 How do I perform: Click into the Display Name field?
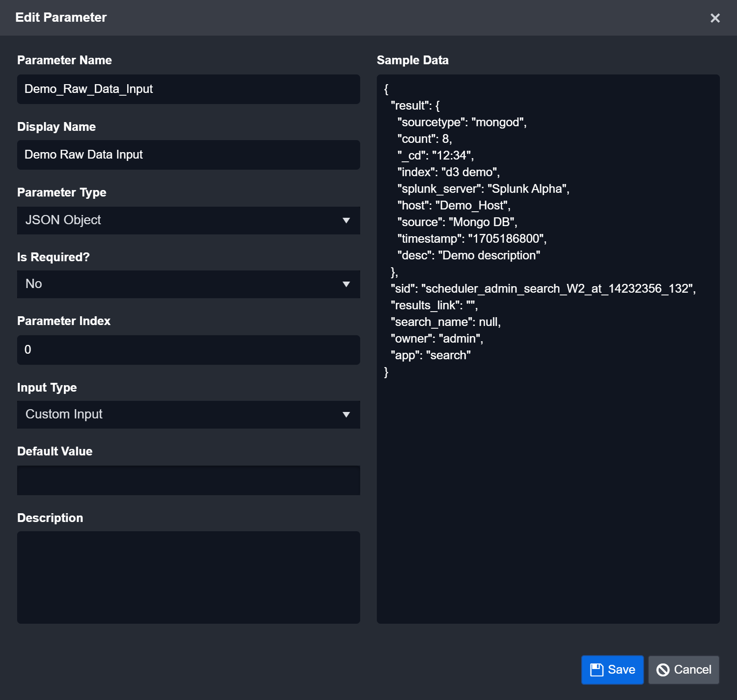pyautogui.click(x=188, y=155)
